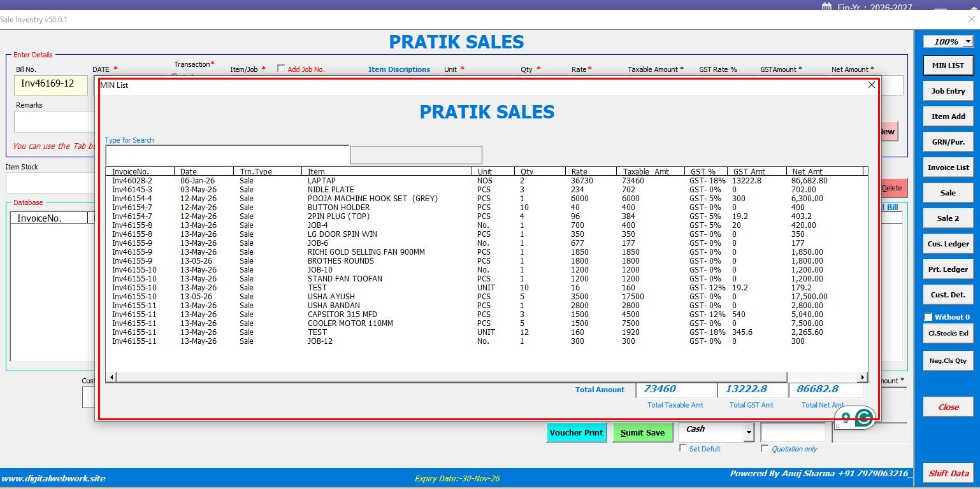This screenshot has height=489, width=980.
Task: Select the BUTTON HOLDER row
Action: click(x=487, y=208)
